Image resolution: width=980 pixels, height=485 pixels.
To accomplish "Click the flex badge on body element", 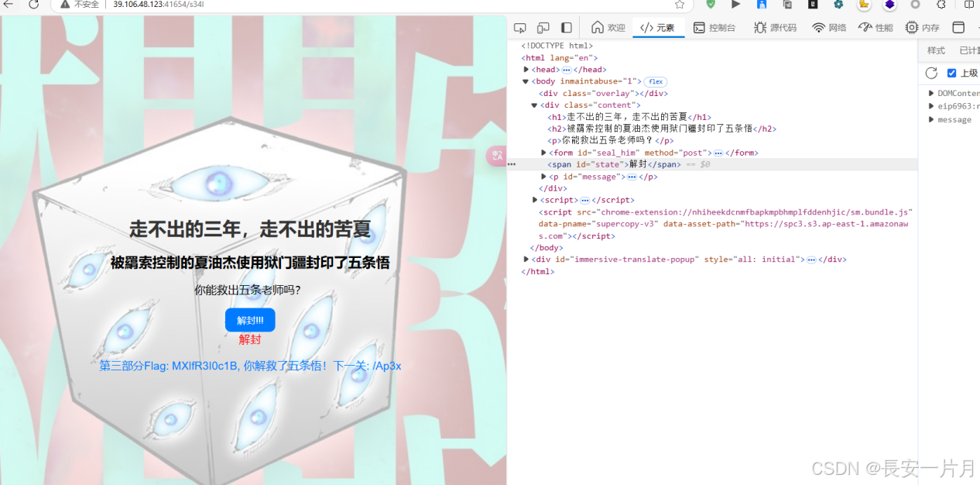I will pos(655,81).
